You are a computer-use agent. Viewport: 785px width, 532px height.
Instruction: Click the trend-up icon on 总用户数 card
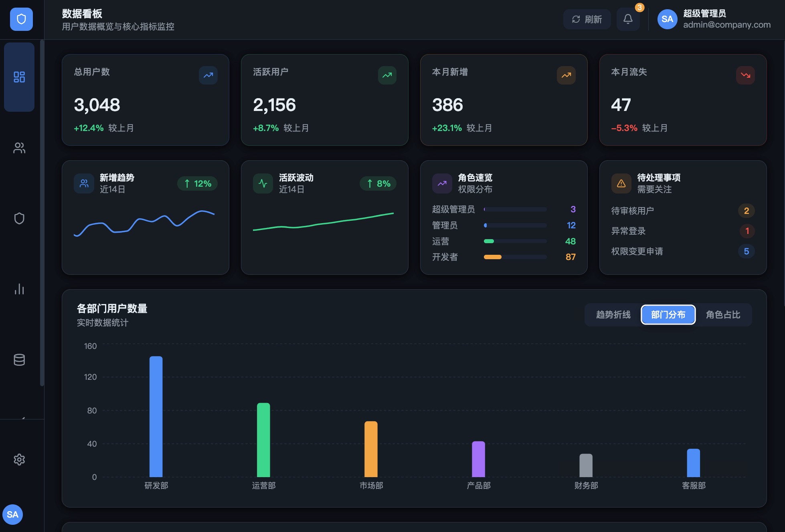pyautogui.click(x=208, y=75)
